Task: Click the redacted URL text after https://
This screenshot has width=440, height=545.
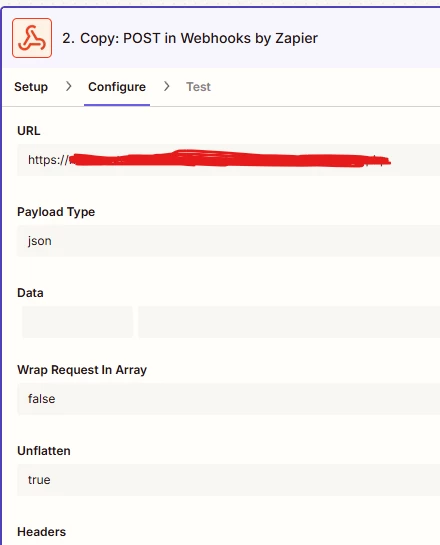Action: [x=229, y=159]
